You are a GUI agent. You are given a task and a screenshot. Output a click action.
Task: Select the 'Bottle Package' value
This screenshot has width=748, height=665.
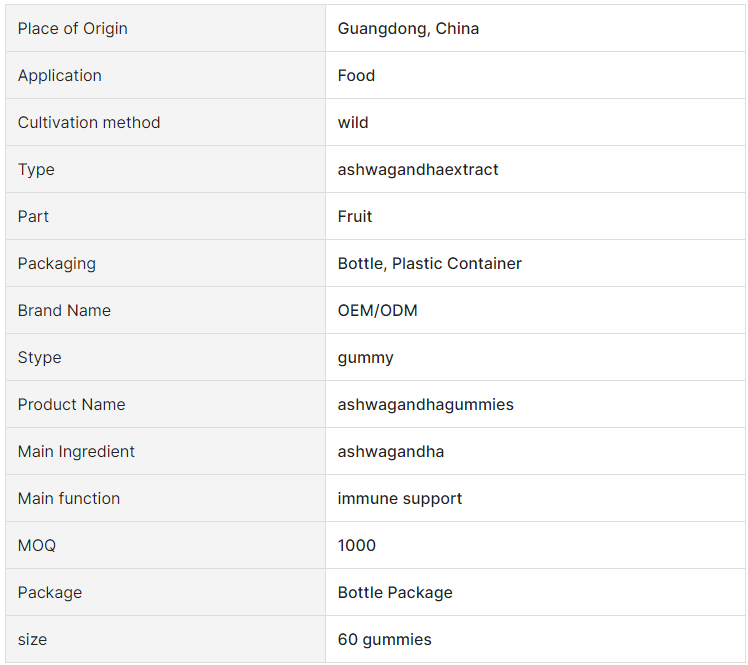395,593
